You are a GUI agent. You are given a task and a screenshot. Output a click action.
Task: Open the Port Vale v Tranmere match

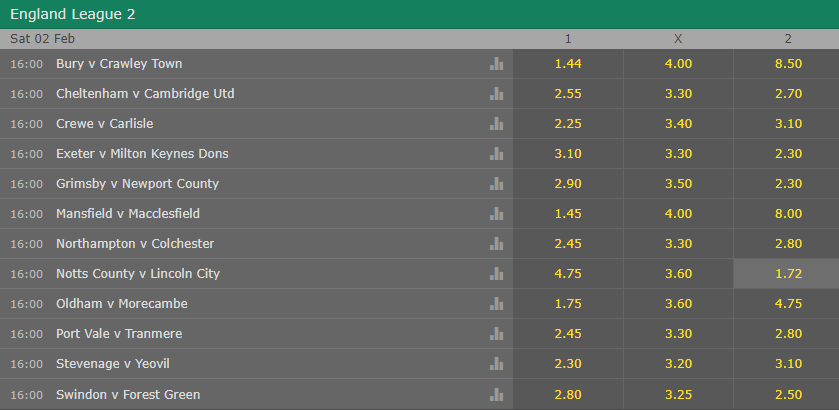[119, 334]
